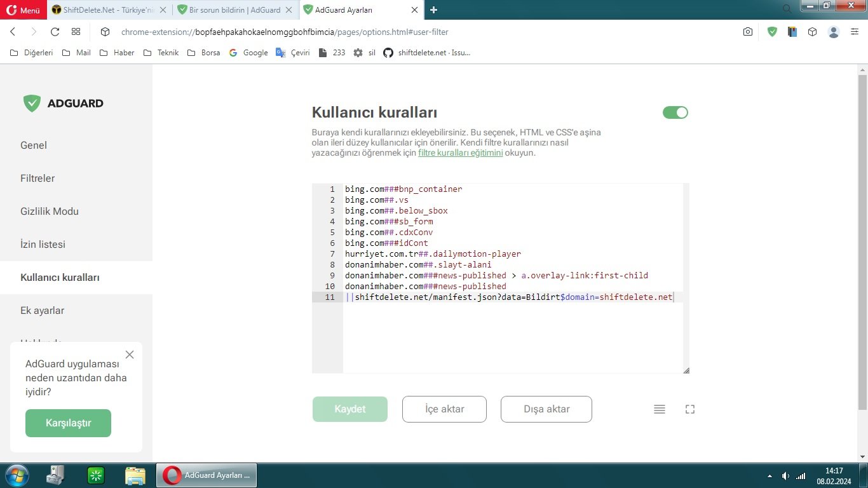Open the Menü button top left
868x488 pixels.
(x=24, y=10)
